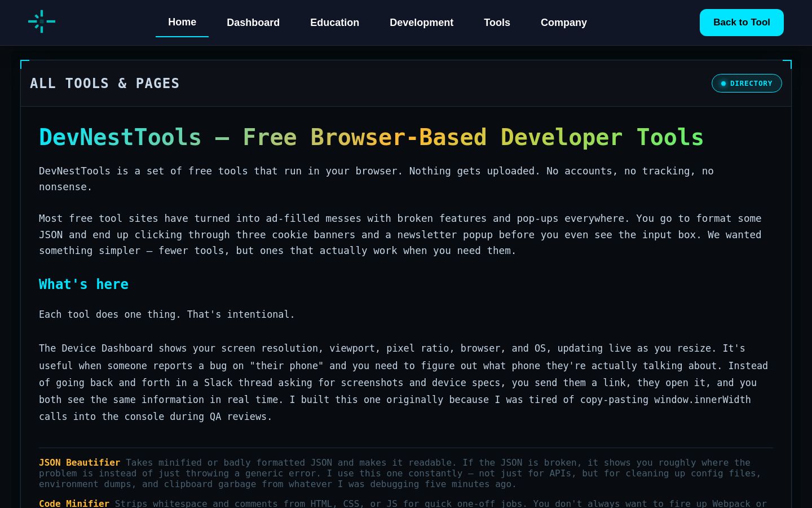Viewport: 812px width, 508px height.
Task: Open the JSON Beautifier entry
Action: [80, 462]
